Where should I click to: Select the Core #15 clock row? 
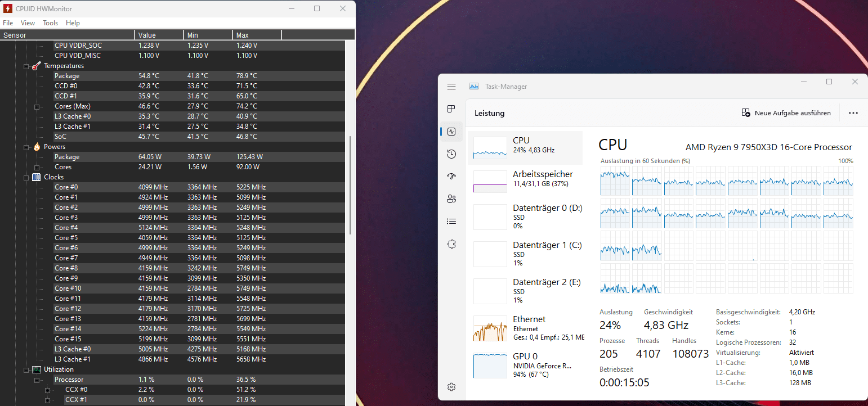[x=199, y=339]
